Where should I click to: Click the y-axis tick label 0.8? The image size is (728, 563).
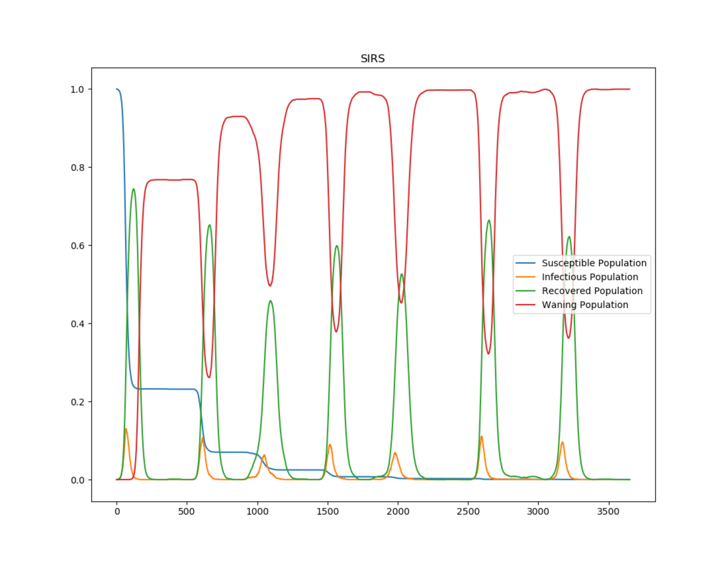[77, 168]
